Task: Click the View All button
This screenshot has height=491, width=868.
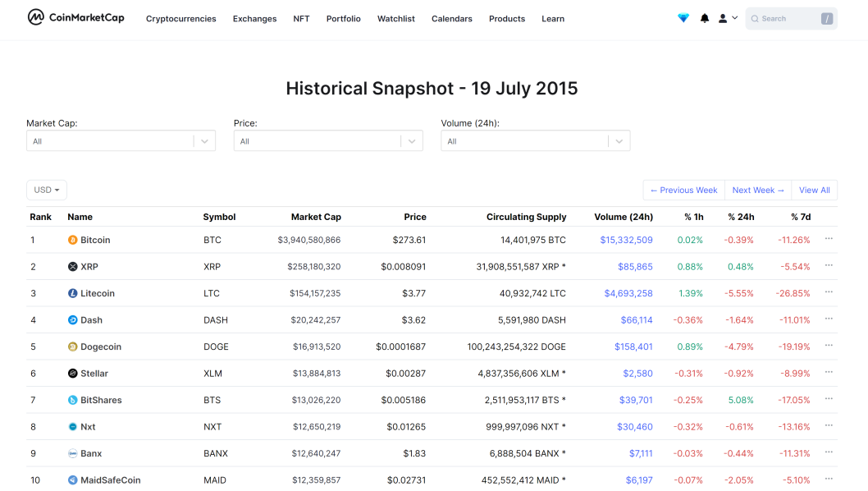Action: (815, 190)
